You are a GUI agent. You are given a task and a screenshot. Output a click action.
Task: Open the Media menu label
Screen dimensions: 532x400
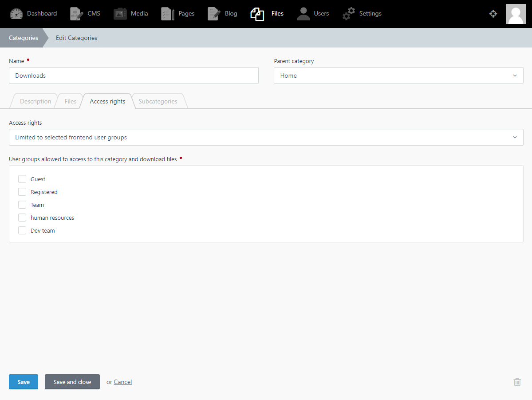(x=139, y=14)
